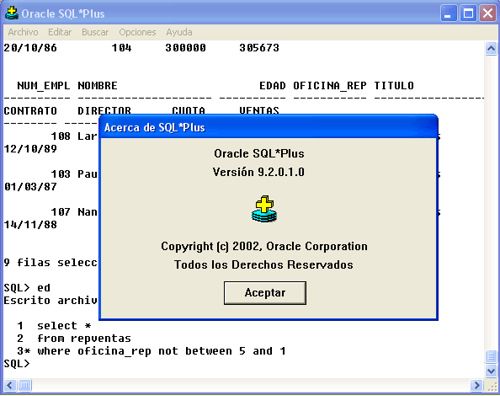Open the Ayuda menu
Viewport: 500px width, 396px height.
click(179, 32)
